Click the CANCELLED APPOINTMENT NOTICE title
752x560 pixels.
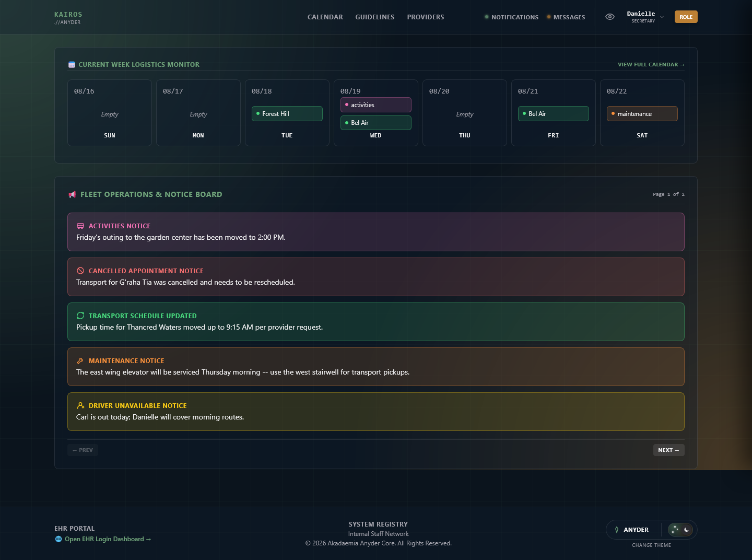[146, 271]
